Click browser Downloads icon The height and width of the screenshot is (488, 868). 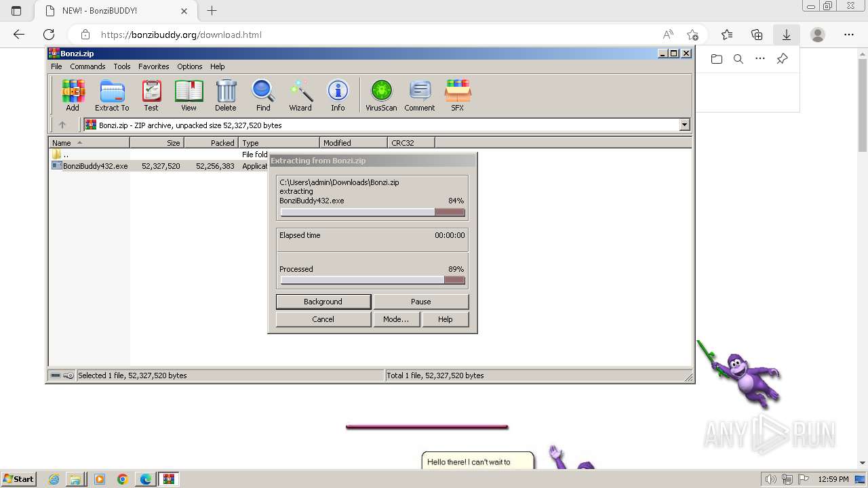(787, 35)
